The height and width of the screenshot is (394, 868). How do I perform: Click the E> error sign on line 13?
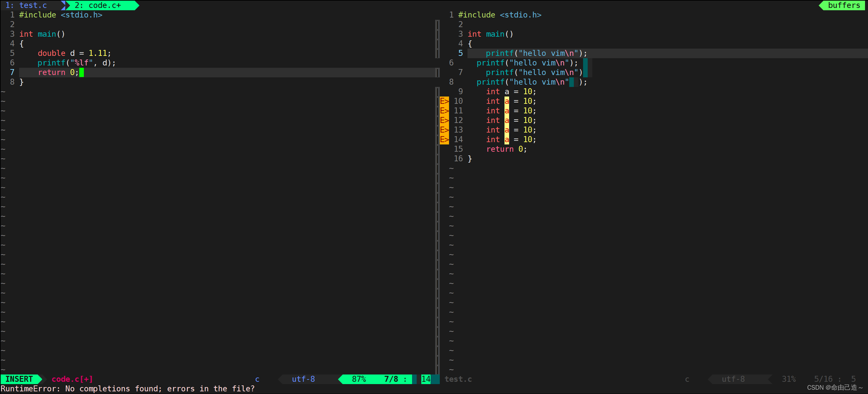pyautogui.click(x=444, y=130)
